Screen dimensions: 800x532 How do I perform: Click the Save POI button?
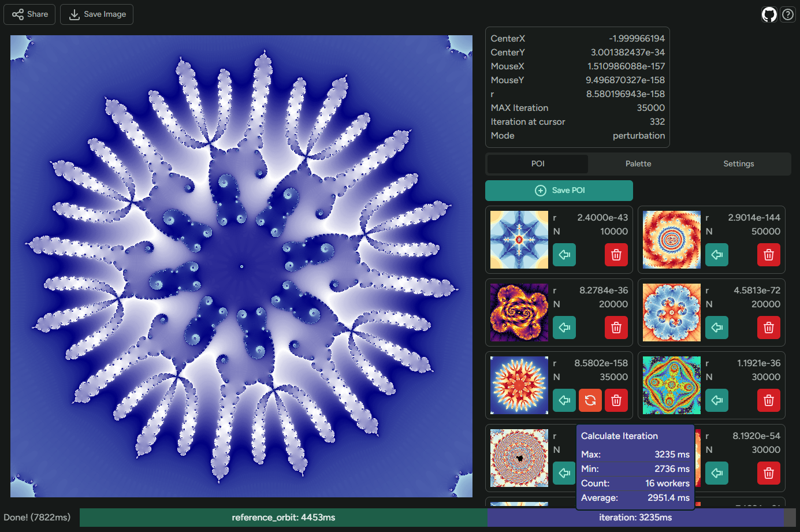(x=559, y=191)
